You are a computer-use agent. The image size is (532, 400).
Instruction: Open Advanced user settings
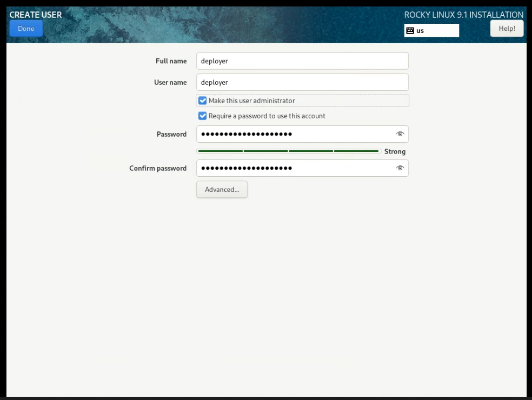222,189
